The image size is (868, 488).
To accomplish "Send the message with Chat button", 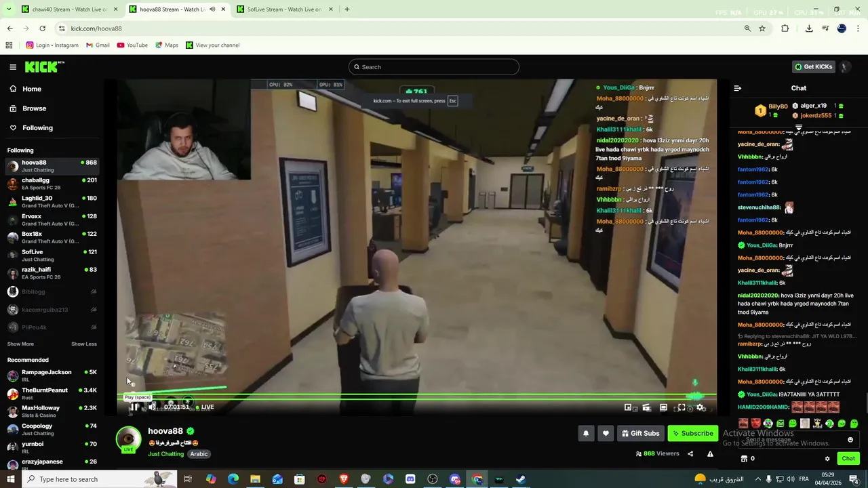I will [x=848, y=459].
